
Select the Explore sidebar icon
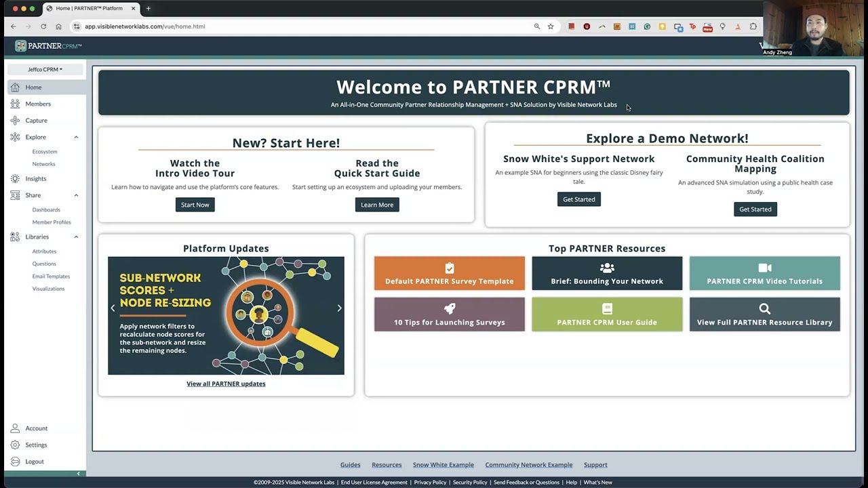coord(15,137)
